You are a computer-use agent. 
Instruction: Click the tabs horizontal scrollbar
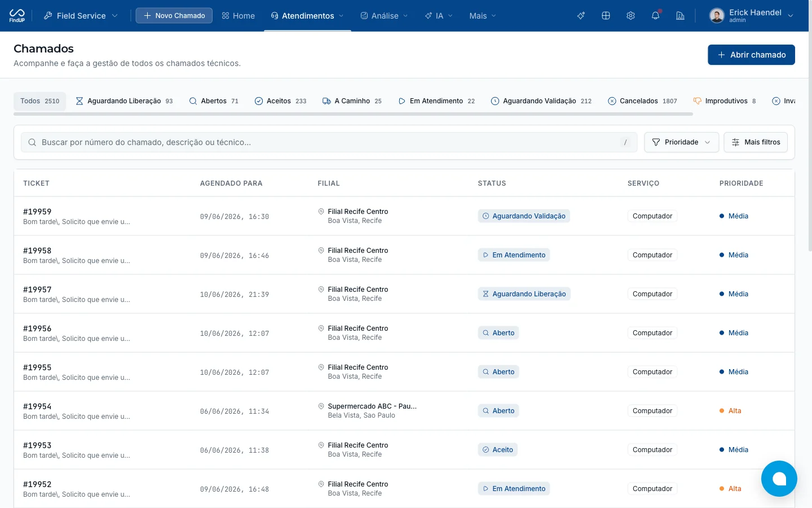tap(353, 114)
